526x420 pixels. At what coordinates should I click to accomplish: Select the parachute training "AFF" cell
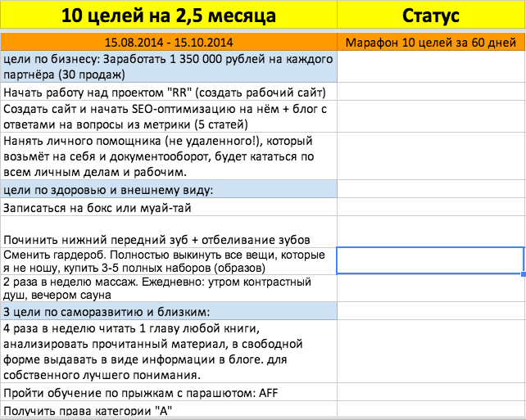[x=169, y=392]
